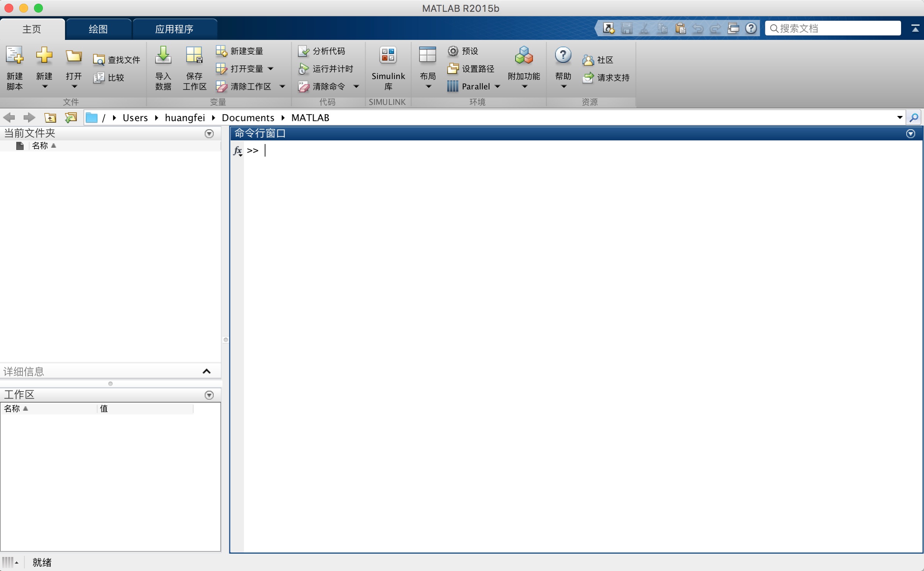
Task: Click the fx function browser icon
Action: click(x=237, y=151)
